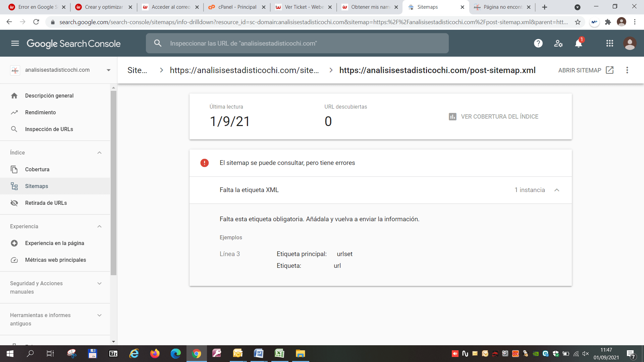Click the Movistar extension icon
Viewport: 644px width, 362px height.
(594, 22)
